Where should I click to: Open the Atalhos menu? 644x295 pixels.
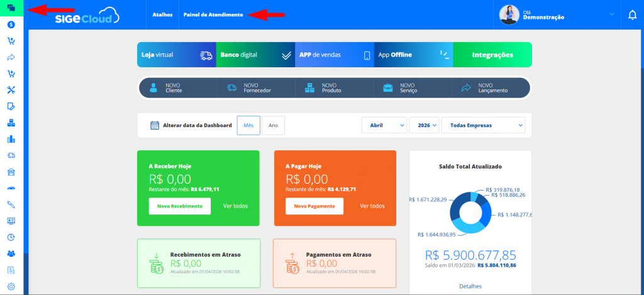pyautogui.click(x=162, y=14)
